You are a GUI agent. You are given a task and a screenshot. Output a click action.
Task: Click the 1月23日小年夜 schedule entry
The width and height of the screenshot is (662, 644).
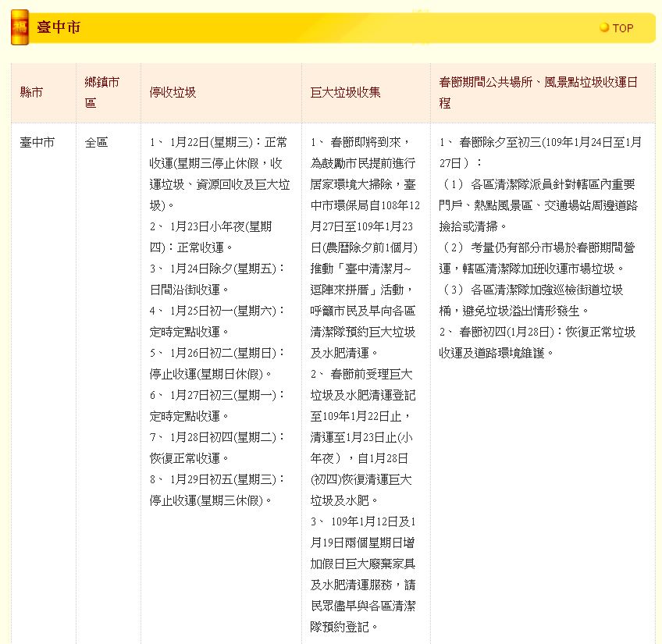point(212,237)
